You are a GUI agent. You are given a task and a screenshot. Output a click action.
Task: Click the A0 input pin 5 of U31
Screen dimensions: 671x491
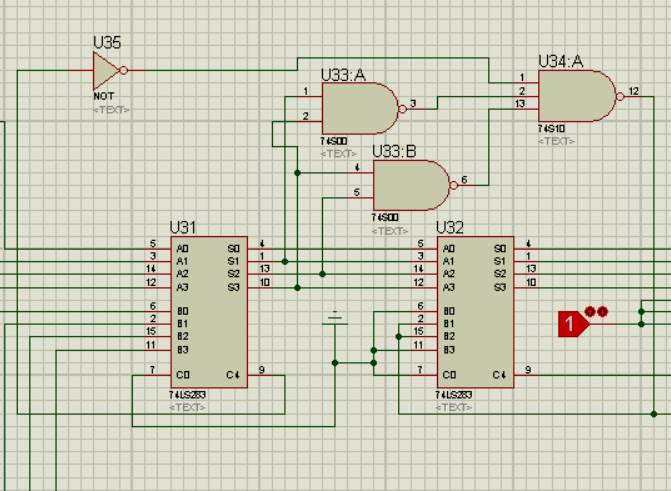157,248
